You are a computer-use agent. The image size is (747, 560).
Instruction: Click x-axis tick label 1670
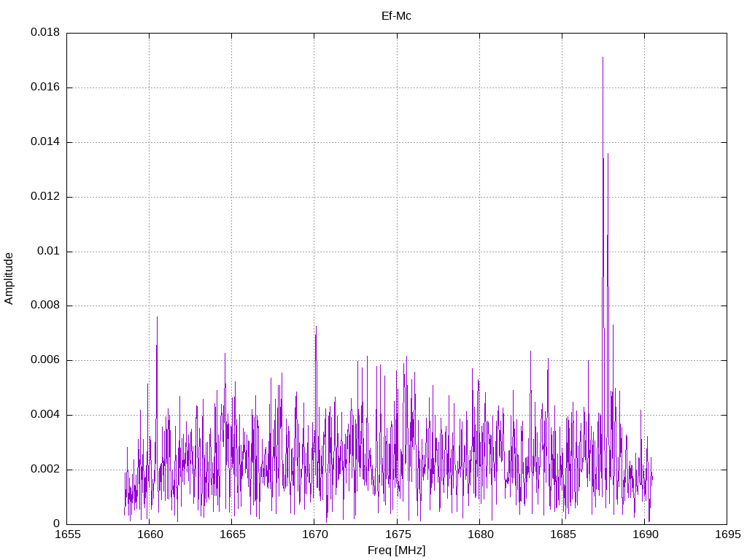[x=314, y=534]
